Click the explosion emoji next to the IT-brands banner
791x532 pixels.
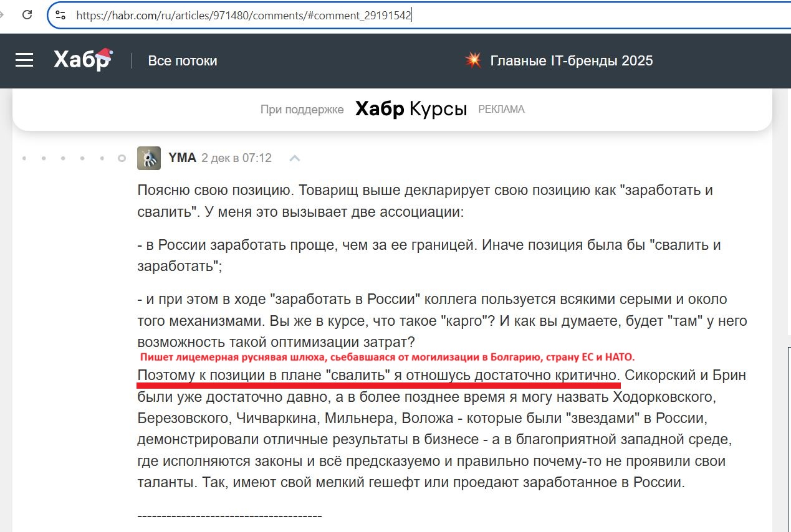pos(473,60)
